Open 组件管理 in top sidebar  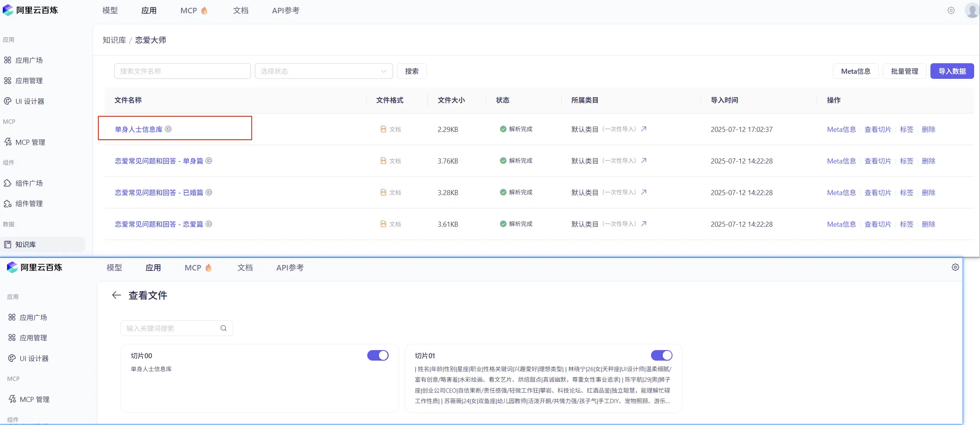(x=23, y=203)
